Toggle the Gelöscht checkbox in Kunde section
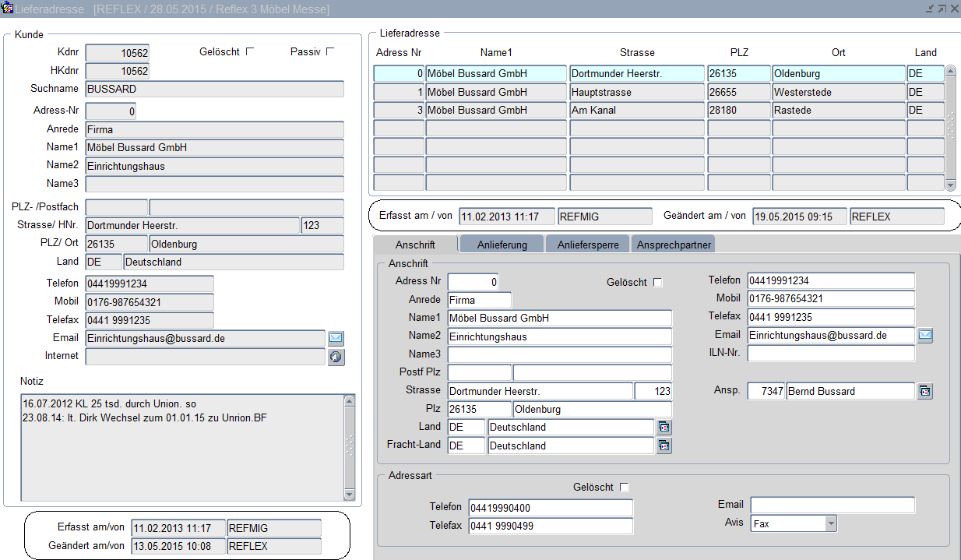The image size is (961, 560). 250,52
